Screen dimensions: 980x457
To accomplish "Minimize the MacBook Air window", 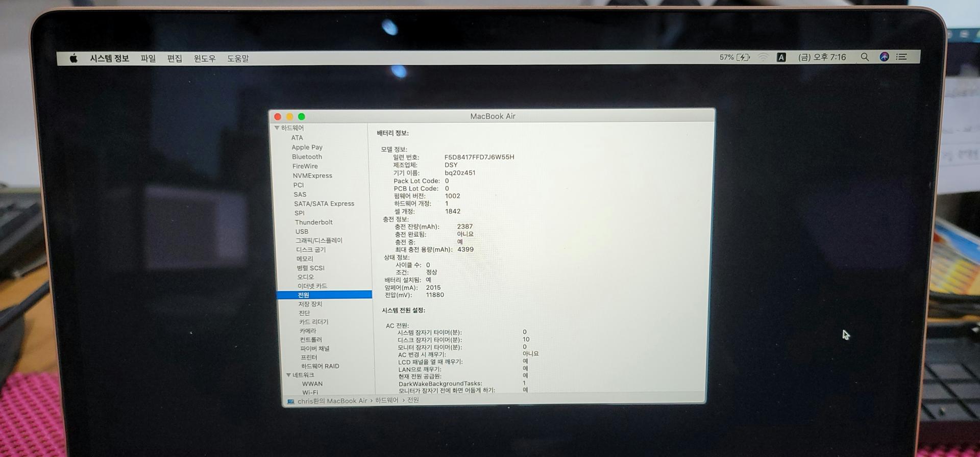I will (x=289, y=117).
